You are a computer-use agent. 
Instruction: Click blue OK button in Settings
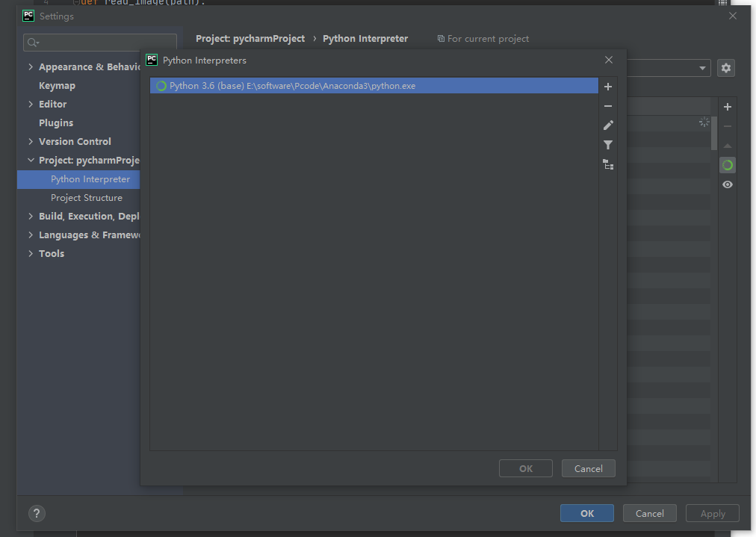tap(586, 513)
